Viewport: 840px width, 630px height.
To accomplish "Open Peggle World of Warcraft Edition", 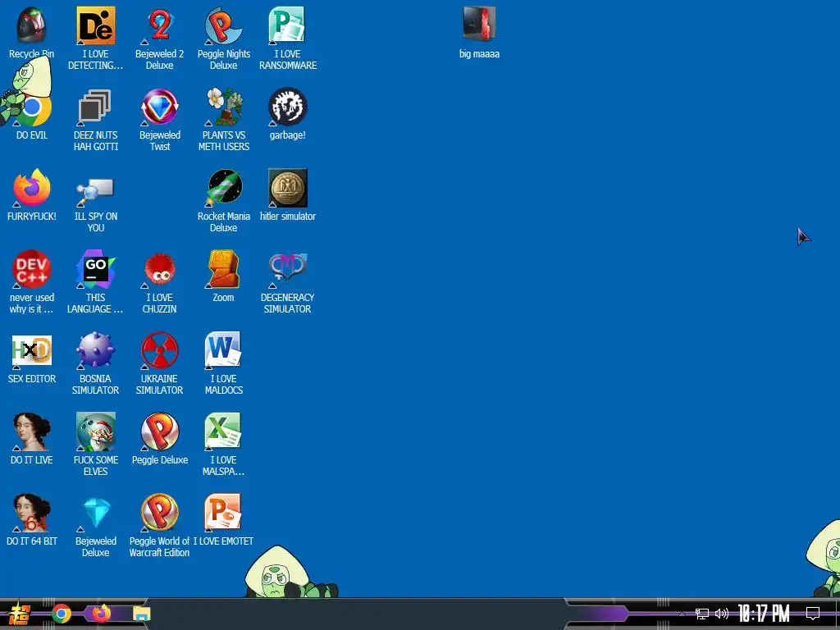I will click(160, 513).
